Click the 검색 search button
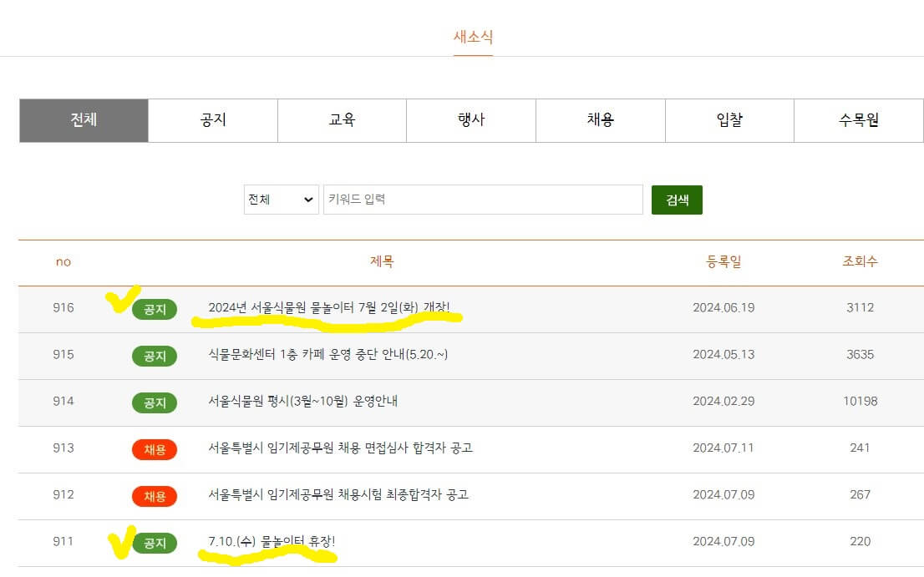The width and height of the screenshot is (924, 577). [x=677, y=200]
